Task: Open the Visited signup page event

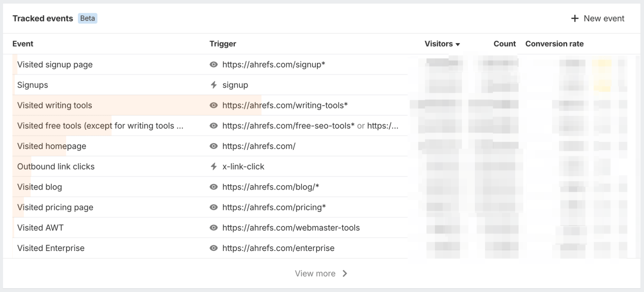Action: pyautogui.click(x=55, y=65)
